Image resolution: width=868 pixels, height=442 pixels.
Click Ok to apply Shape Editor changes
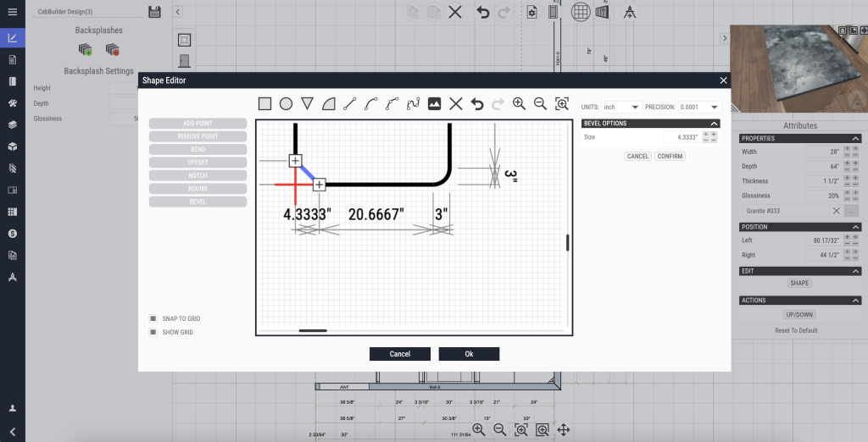pyautogui.click(x=469, y=354)
